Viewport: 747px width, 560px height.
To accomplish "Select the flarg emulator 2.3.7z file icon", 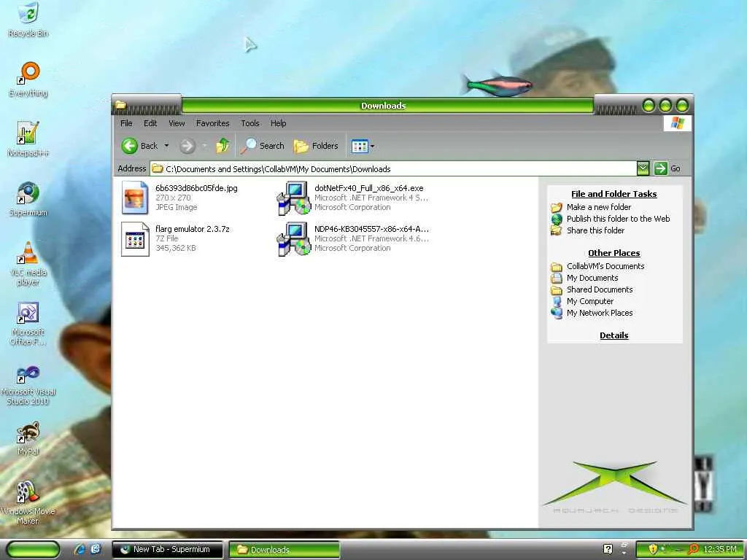I will [x=135, y=238].
